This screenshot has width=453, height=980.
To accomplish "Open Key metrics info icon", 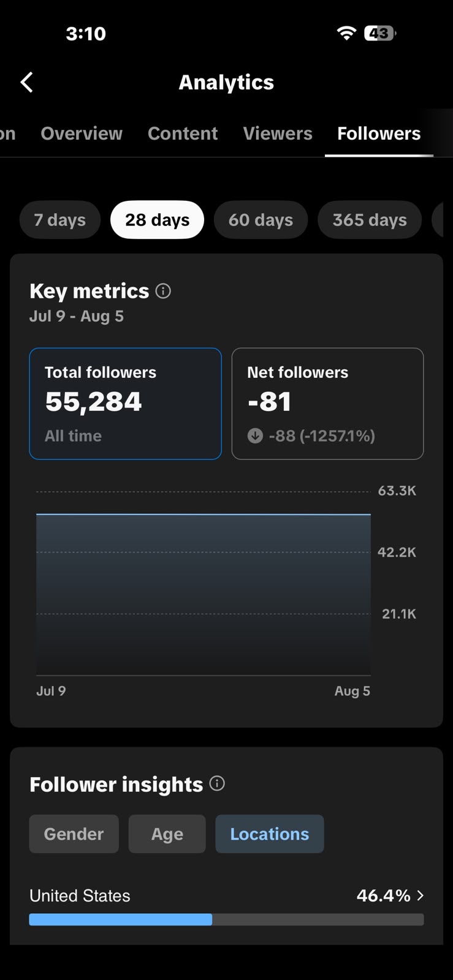I will tap(163, 291).
